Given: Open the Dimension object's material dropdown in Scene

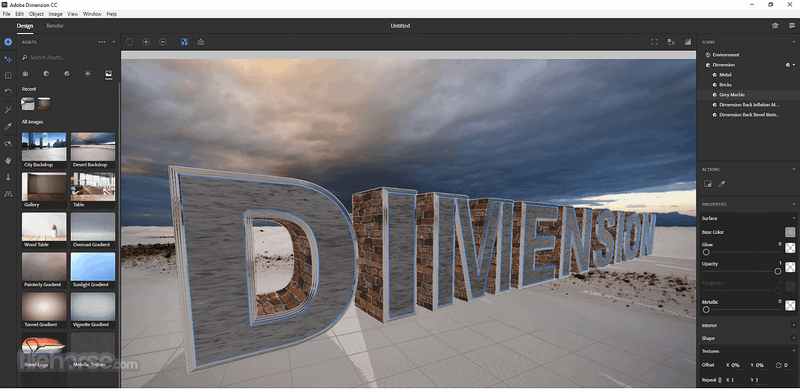Looking at the screenshot, I should [794, 65].
